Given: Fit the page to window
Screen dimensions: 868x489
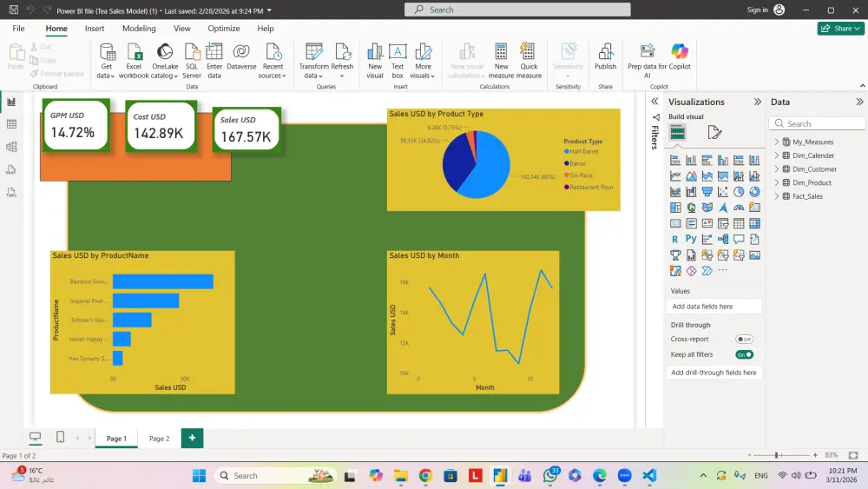Looking at the screenshot, I should click(853, 455).
